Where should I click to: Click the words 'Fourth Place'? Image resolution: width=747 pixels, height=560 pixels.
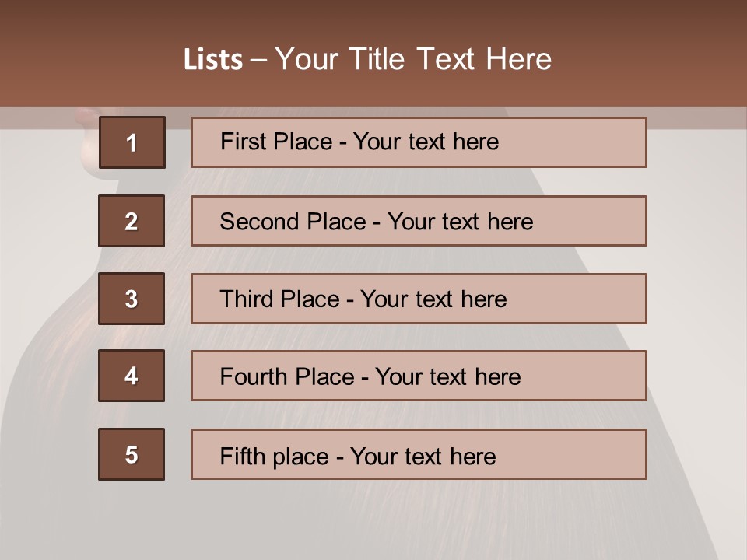coord(287,376)
